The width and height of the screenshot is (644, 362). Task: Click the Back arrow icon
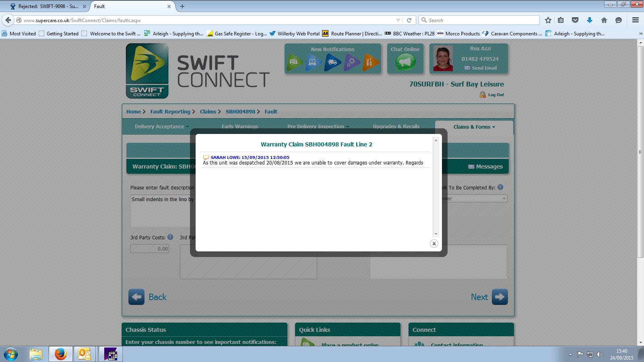click(136, 297)
